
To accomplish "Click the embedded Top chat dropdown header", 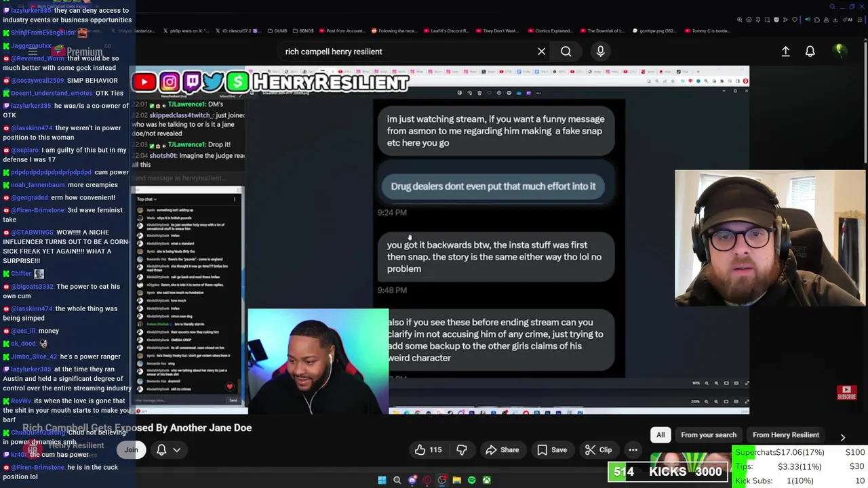I will 147,199.
